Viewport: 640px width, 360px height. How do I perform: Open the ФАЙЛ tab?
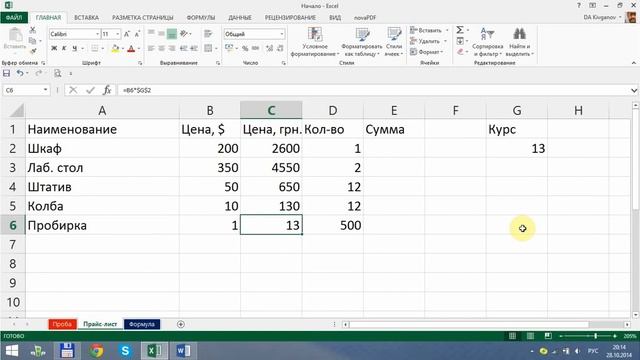pyautogui.click(x=14, y=18)
